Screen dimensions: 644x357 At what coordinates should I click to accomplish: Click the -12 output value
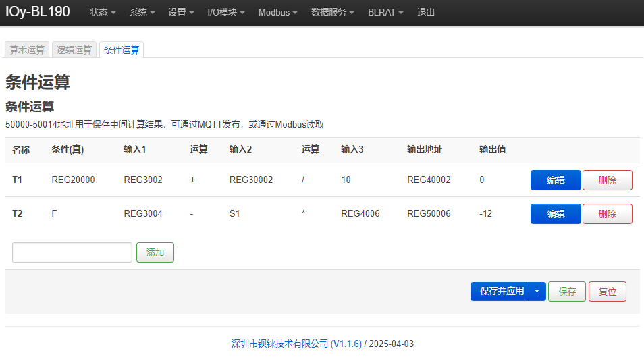(x=485, y=213)
